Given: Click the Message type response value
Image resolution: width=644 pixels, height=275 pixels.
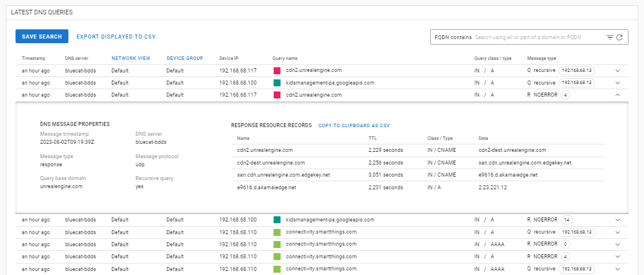Looking at the screenshot, I should coord(51,165).
